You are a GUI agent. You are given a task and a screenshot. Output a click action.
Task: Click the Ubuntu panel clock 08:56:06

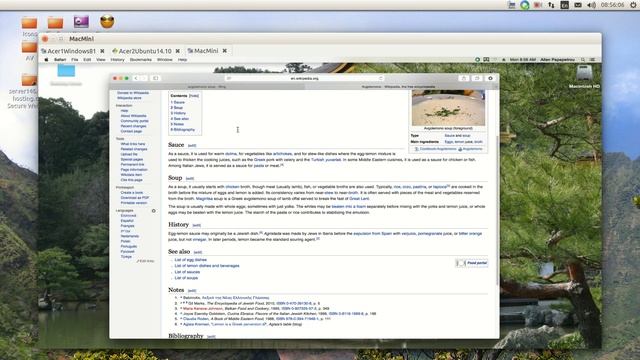pos(612,5)
